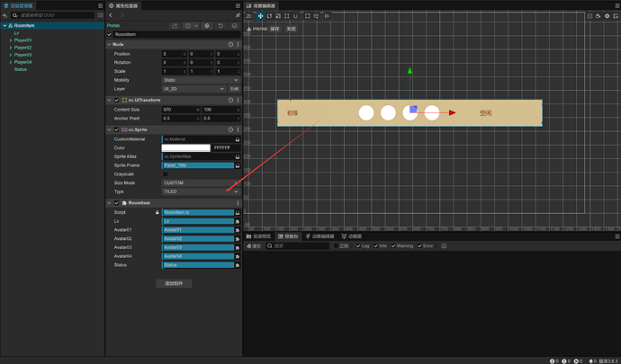Toggle RoomItem script component checkbox
The image size is (621, 364).
pos(116,202)
